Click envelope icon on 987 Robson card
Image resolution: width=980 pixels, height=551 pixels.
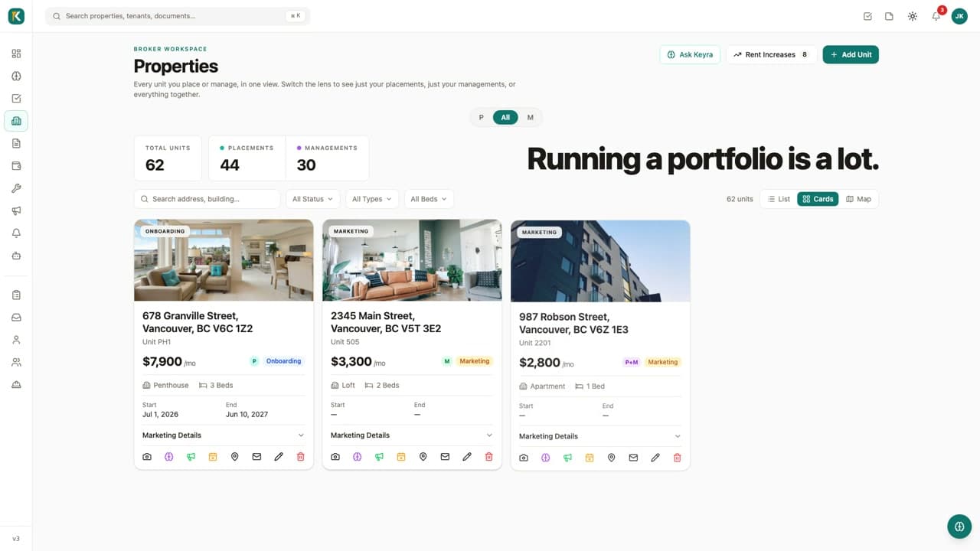tap(633, 458)
